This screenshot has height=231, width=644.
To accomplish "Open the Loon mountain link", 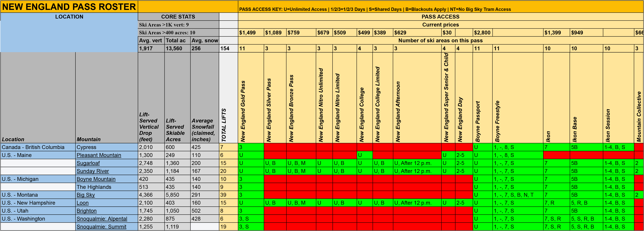I will click(x=83, y=203).
